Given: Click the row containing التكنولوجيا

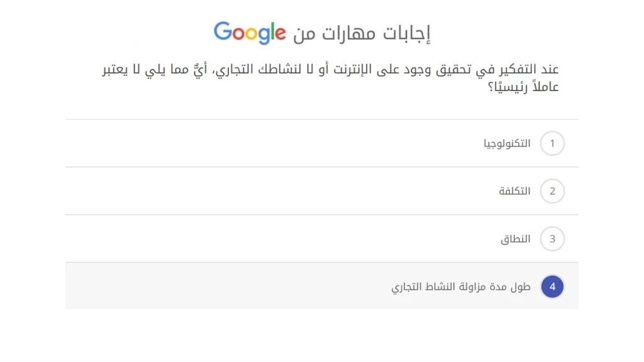Looking at the screenshot, I should click(322, 143).
